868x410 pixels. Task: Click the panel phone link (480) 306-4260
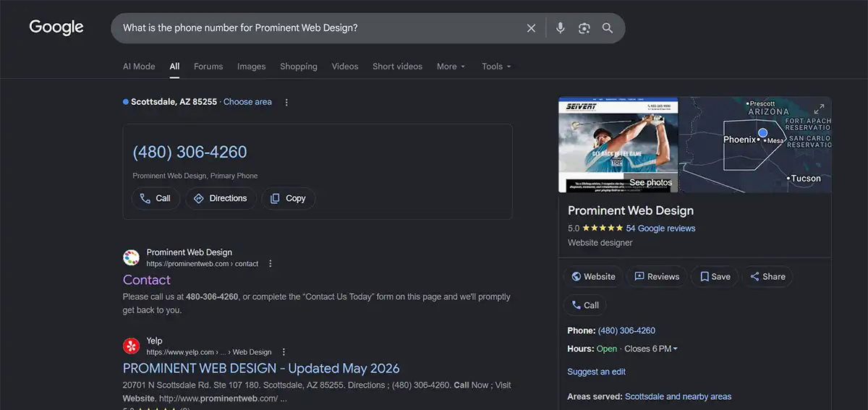(626, 330)
